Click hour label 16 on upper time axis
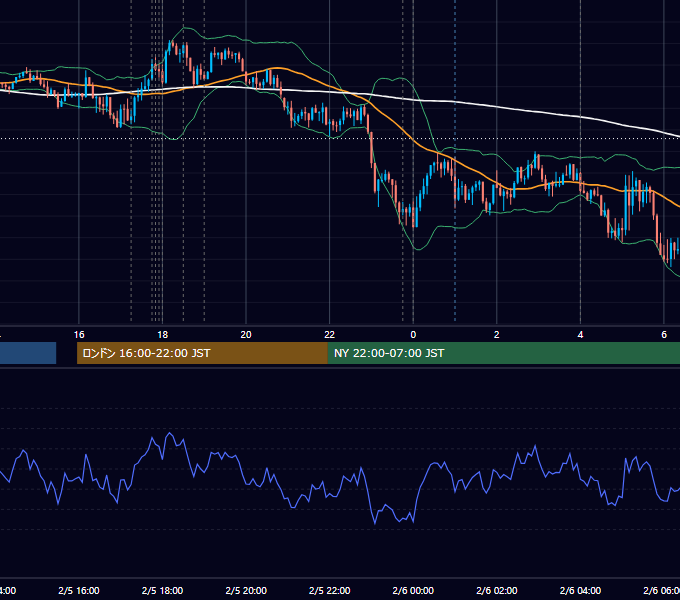Screen dimensions: 680x600 click(79, 335)
